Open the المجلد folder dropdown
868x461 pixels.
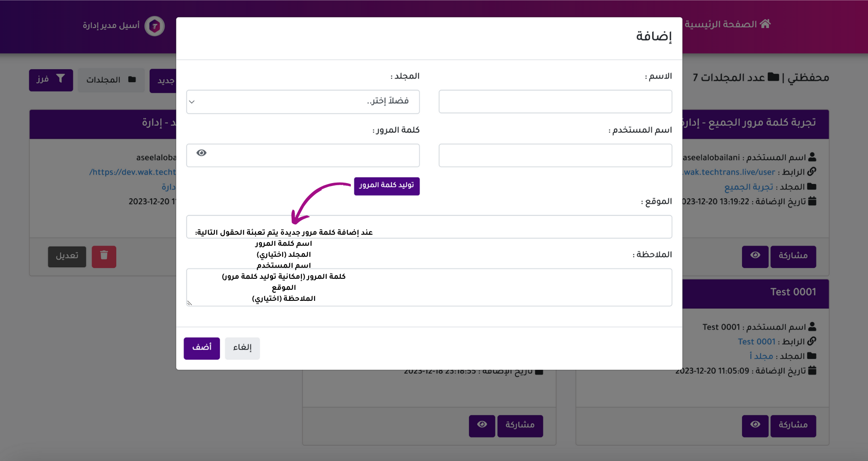point(303,102)
